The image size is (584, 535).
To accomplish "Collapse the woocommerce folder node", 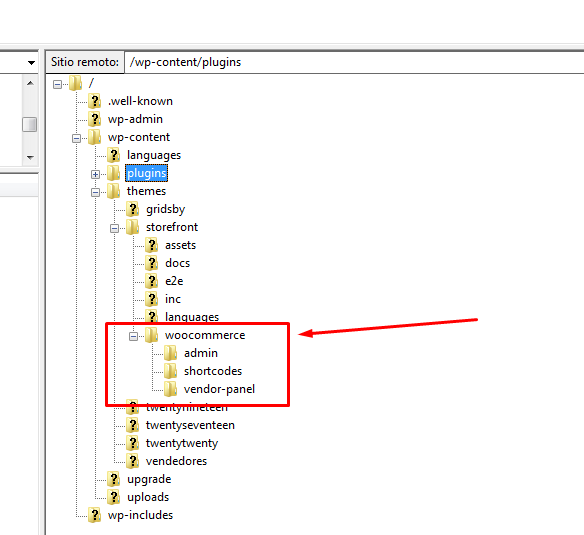I will coord(133,336).
